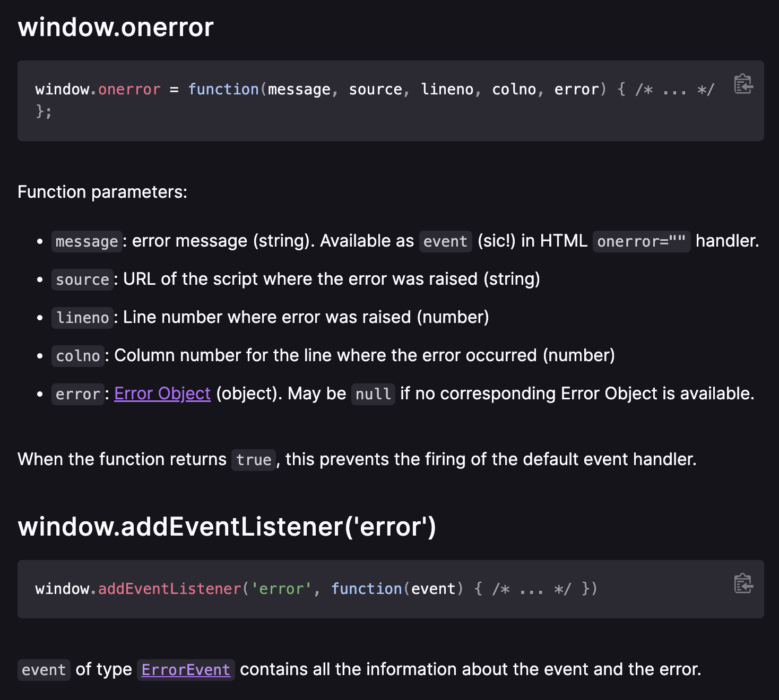The height and width of the screenshot is (700, 779).
Task: Click the onerror property in first code block
Action: click(x=129, y=89)
